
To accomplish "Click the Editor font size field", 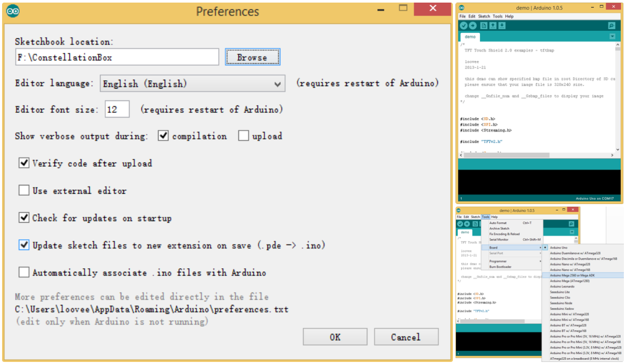I will (x=117, y=109).
